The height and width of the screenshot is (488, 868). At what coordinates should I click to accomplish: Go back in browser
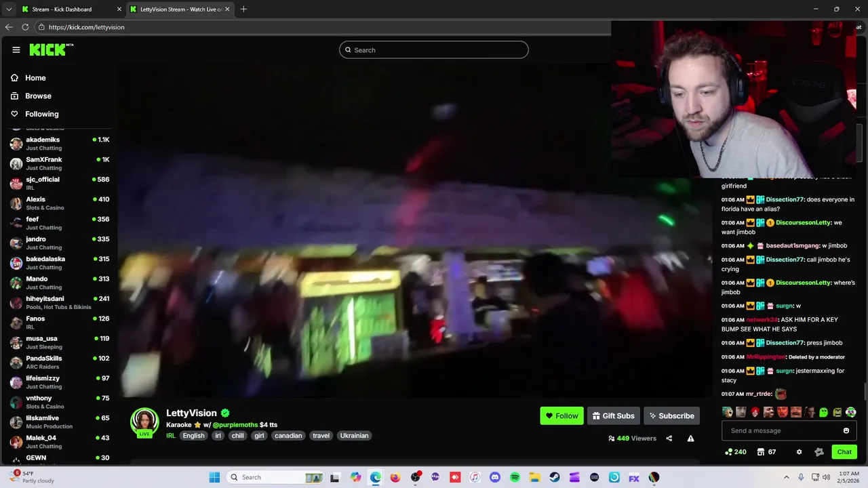pos(9,27)
